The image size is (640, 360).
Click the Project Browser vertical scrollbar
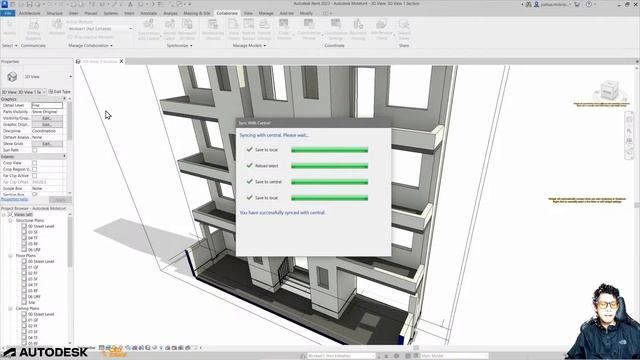point(70,278)
